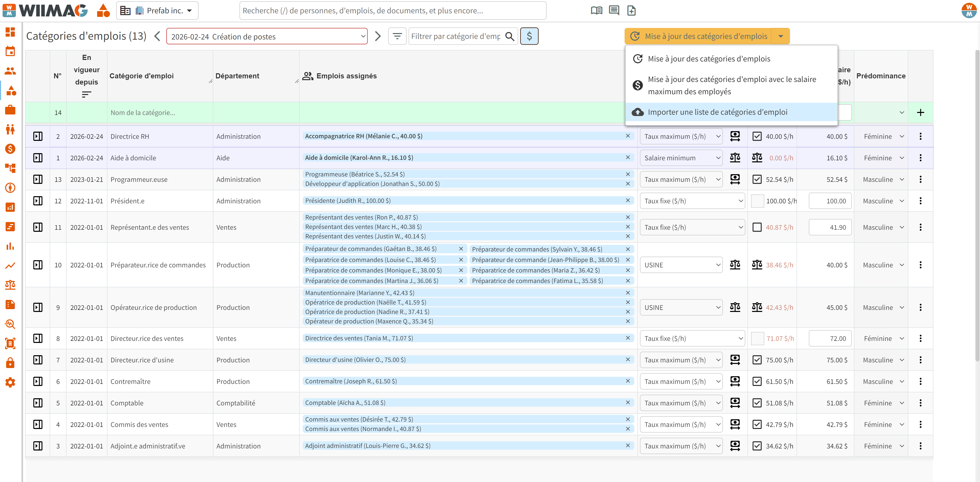Screen dimensions: 980x482
Task: Expand the Prefab inc. company selector
Action: tap(157, 11)
